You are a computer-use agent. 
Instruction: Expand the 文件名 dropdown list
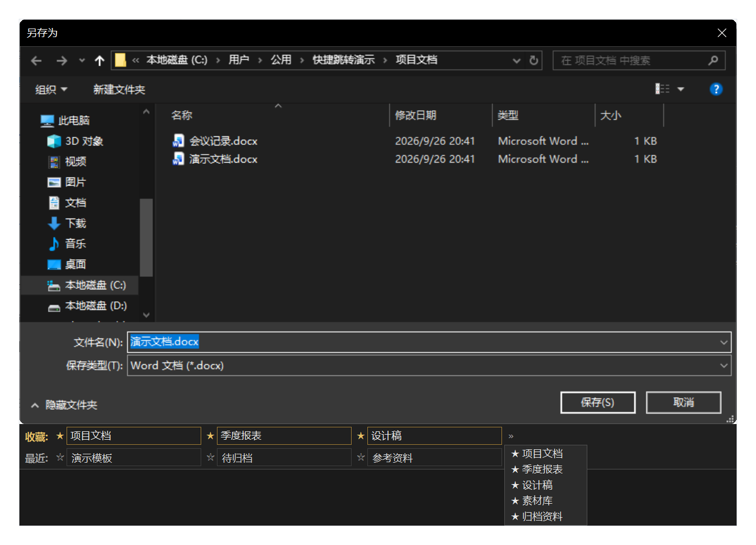[x=724, y=342]
